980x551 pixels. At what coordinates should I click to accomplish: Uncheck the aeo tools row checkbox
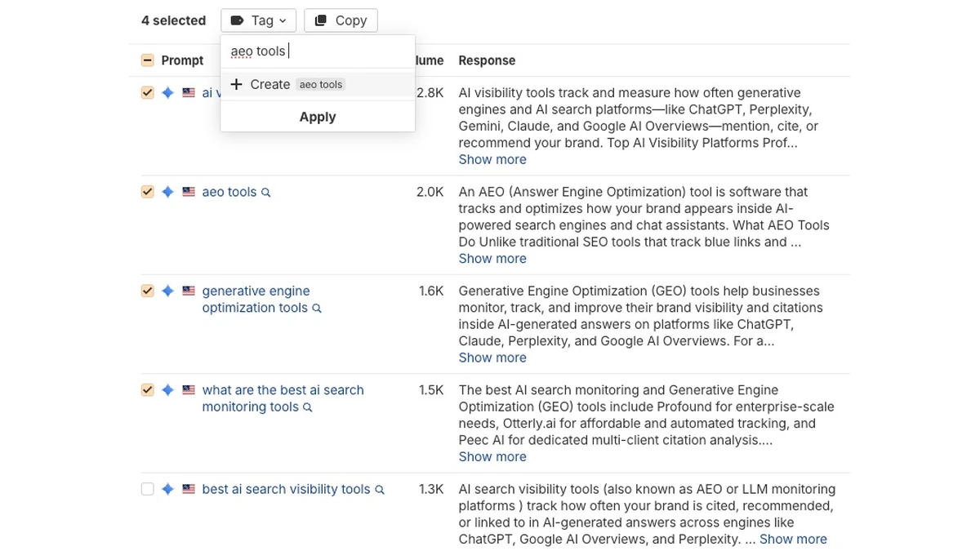tap(147, 192)
